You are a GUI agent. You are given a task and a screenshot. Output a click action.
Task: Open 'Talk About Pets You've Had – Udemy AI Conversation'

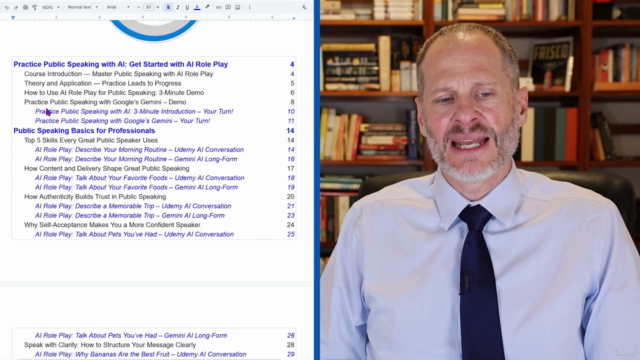[x=134, y=234]
